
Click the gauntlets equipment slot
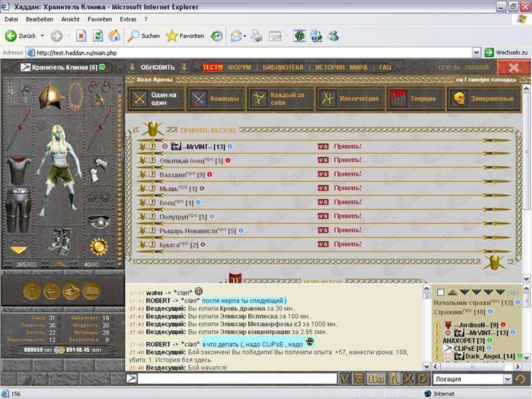point(99,170)
